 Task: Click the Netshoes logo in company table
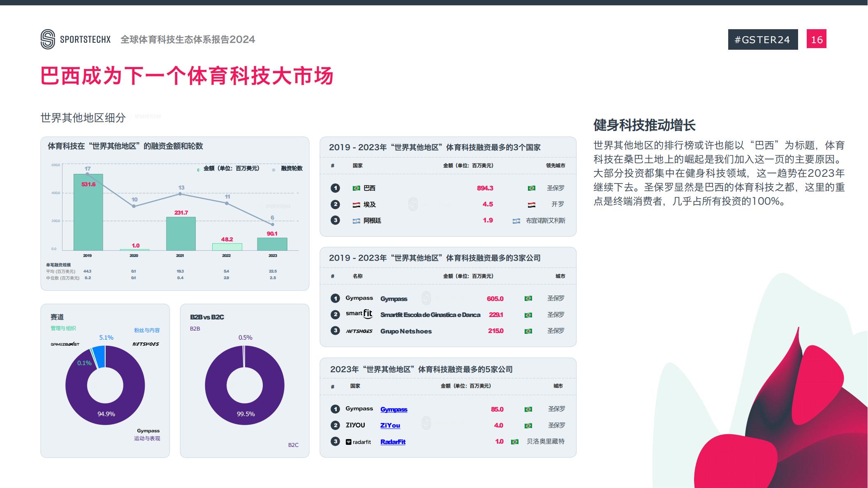point(359,331)
